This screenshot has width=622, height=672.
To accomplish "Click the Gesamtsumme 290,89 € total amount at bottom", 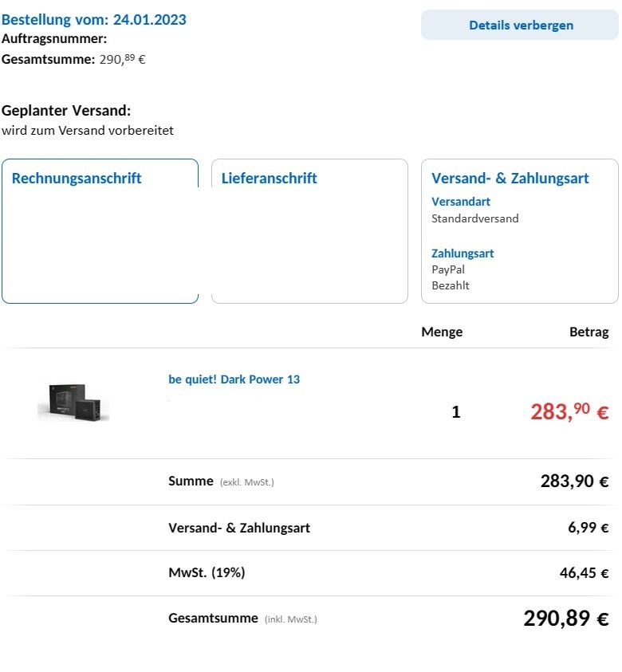I will click(x=566, y=619).
